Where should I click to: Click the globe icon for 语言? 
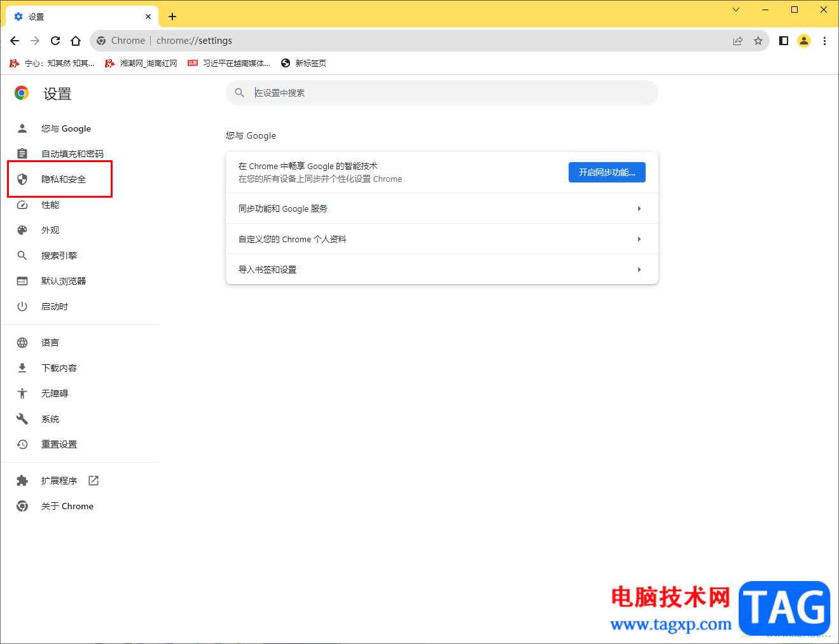point(22,343)
